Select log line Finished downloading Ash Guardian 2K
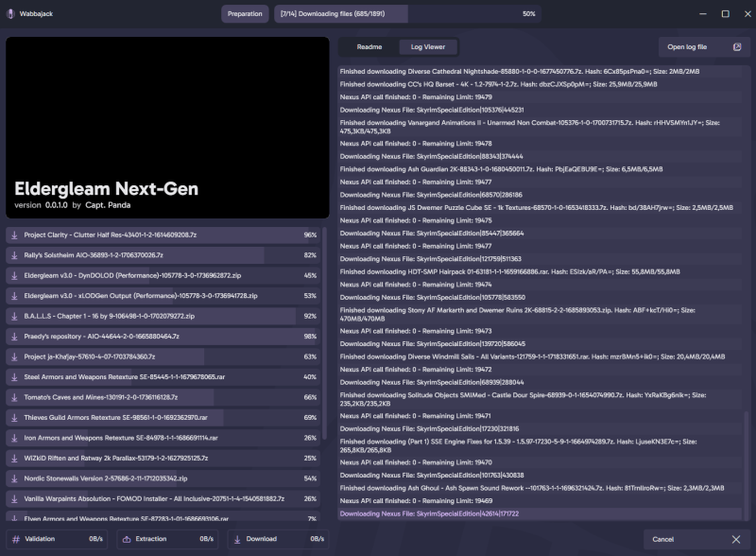This screenshot has height=556, width=756. [540, 169]
